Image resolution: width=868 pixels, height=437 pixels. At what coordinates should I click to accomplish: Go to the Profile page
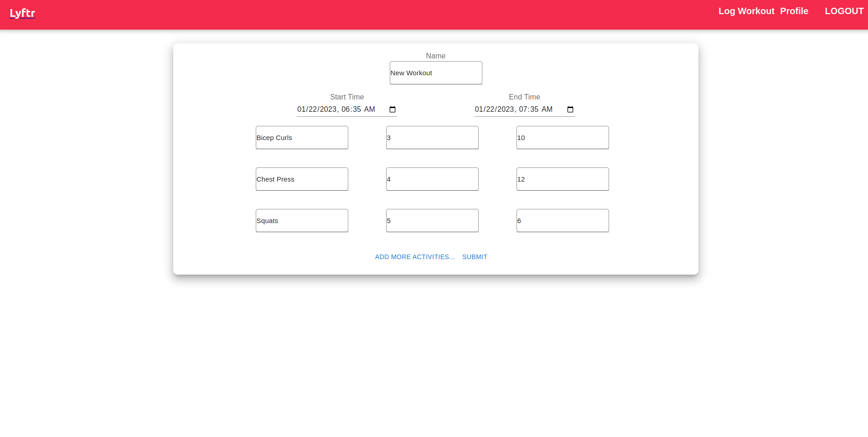[794, 11]
